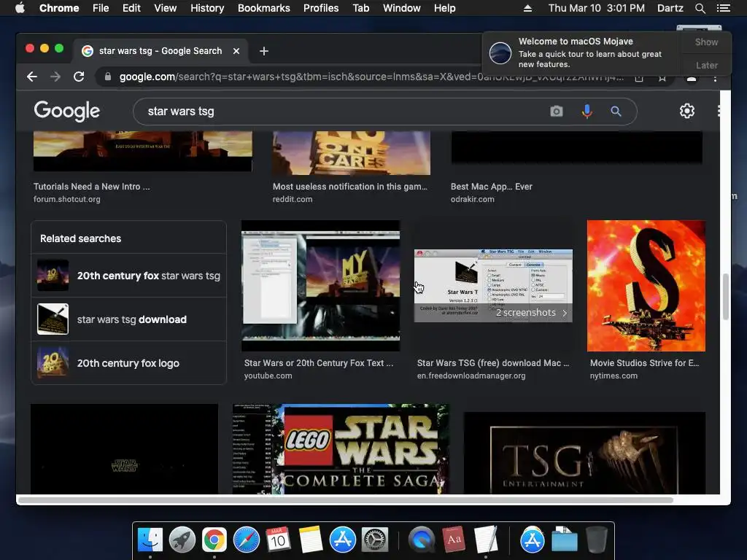
Task: Open Safari from the Dock
Action: [247, 540]
